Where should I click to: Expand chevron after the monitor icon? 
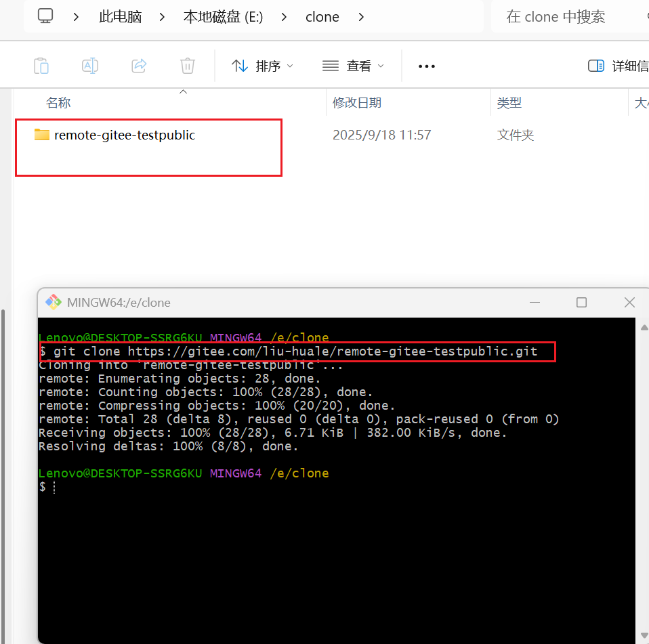point(76,17)
